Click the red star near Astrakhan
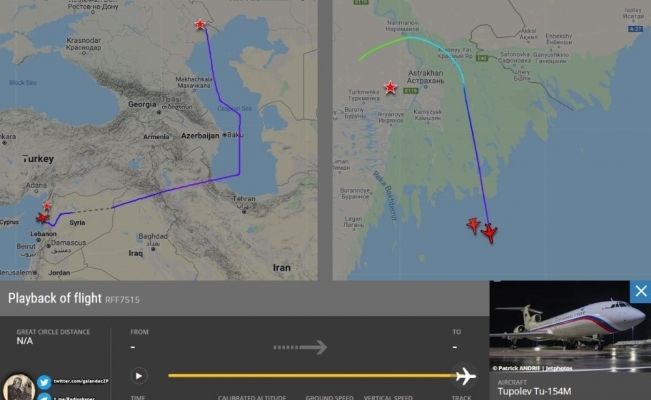Viewport: 651px width, 400px height. (390, 87)
